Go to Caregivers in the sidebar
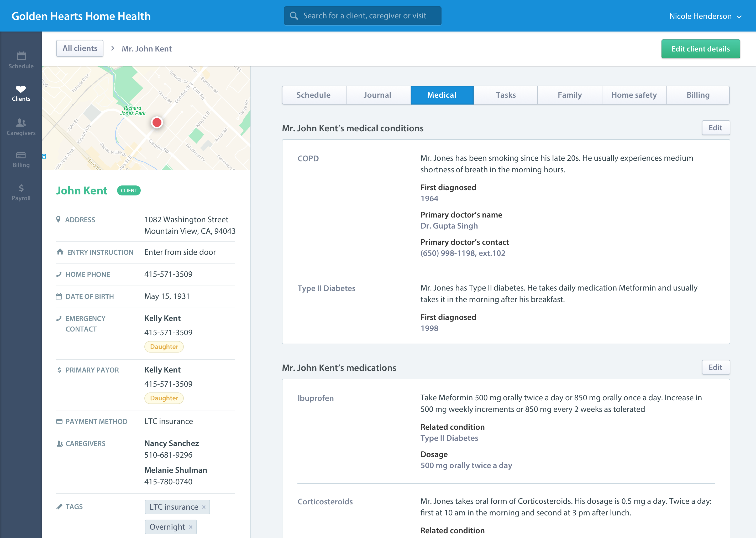Viewport: 756px width, 538px height. click(x=21, y=127)
